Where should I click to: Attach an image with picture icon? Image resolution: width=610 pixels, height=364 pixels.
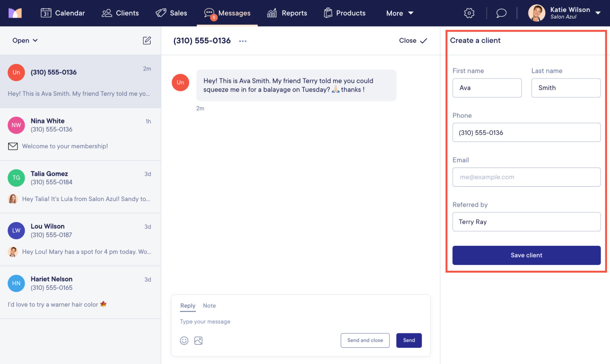coord(199,341)
